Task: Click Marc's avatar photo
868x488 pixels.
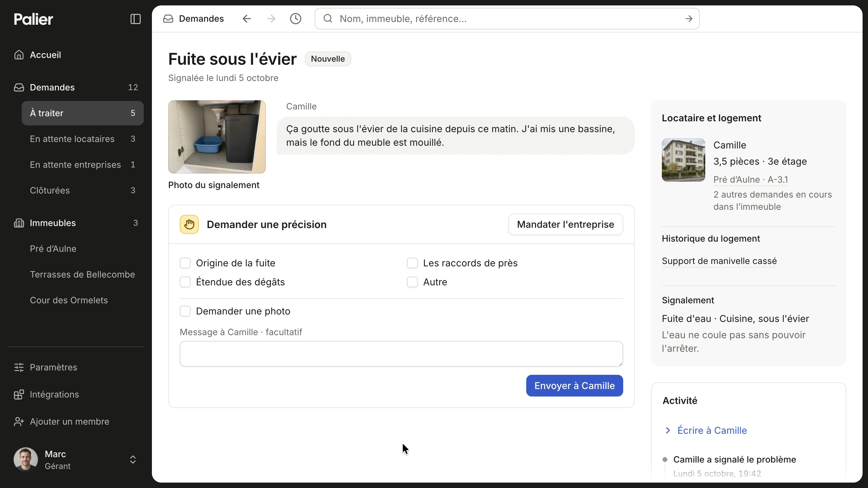Action: (25, 460)
